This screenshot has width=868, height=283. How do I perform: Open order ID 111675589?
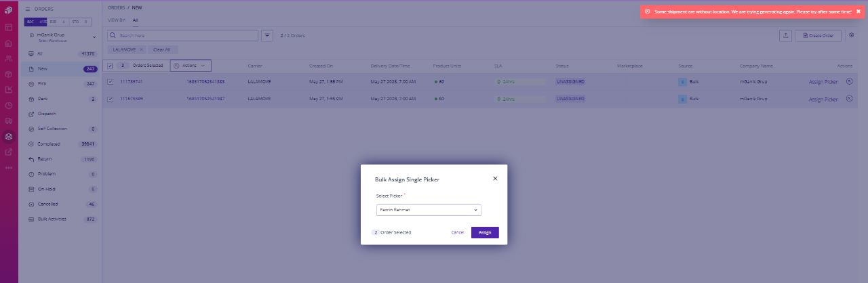[x=132, y=99]
